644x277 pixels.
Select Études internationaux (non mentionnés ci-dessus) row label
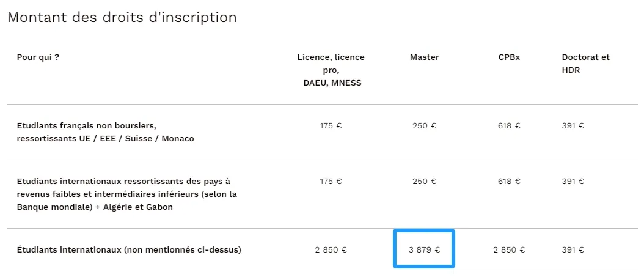click(x=129, y=249)
